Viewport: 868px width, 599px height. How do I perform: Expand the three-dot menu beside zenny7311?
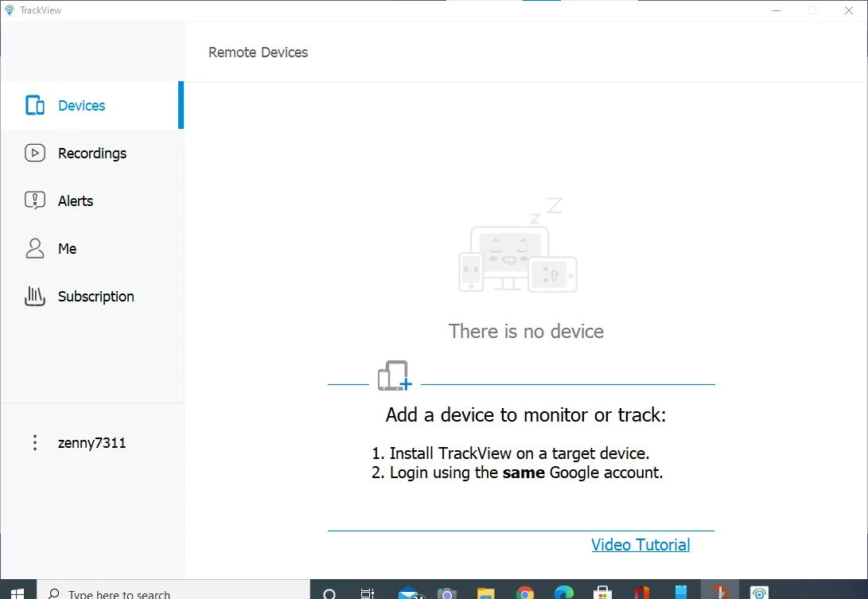pos(35,442)
